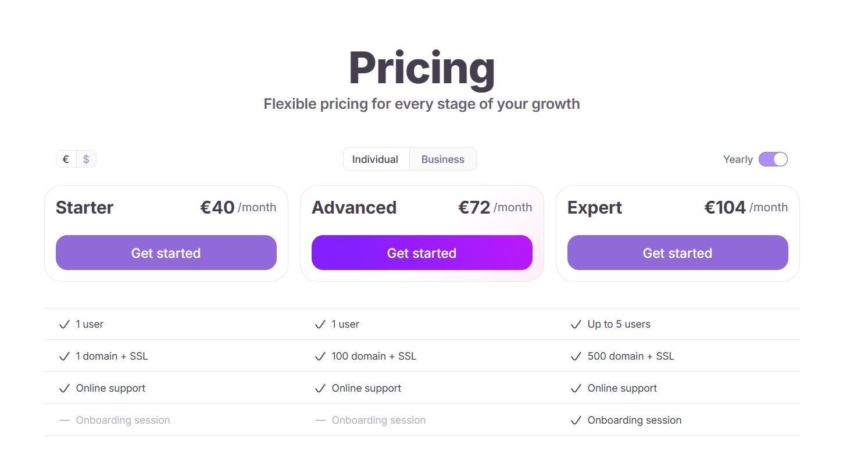
Task: Click dash icon beside Advanced Onboarding session
Action: (x=320, y=420)
